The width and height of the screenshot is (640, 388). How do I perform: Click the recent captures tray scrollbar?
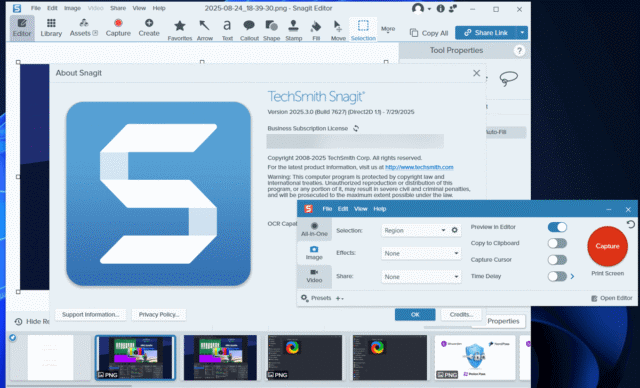70,385
